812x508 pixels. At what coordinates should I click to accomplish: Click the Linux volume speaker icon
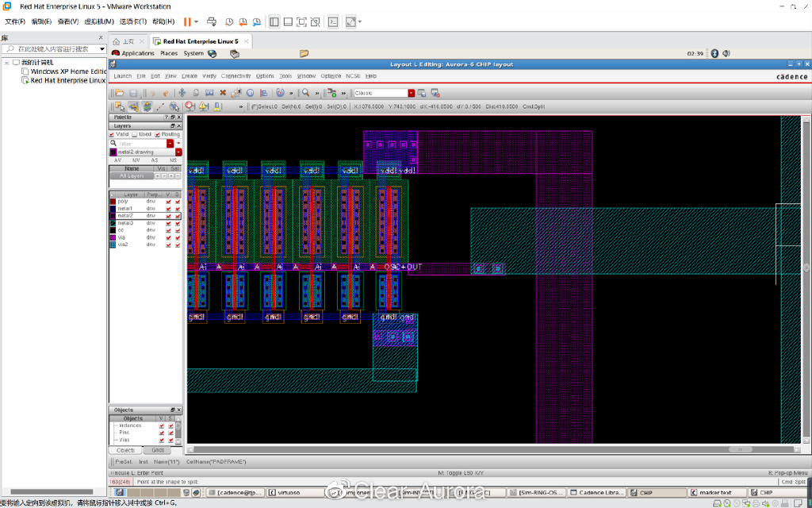point(726,53)
